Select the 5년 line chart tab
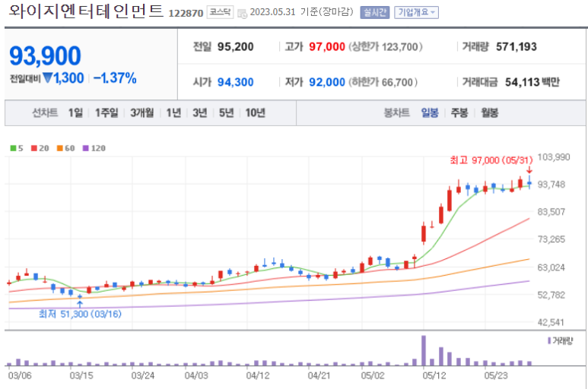The image size is (588, 389). [x=226, y=112]
